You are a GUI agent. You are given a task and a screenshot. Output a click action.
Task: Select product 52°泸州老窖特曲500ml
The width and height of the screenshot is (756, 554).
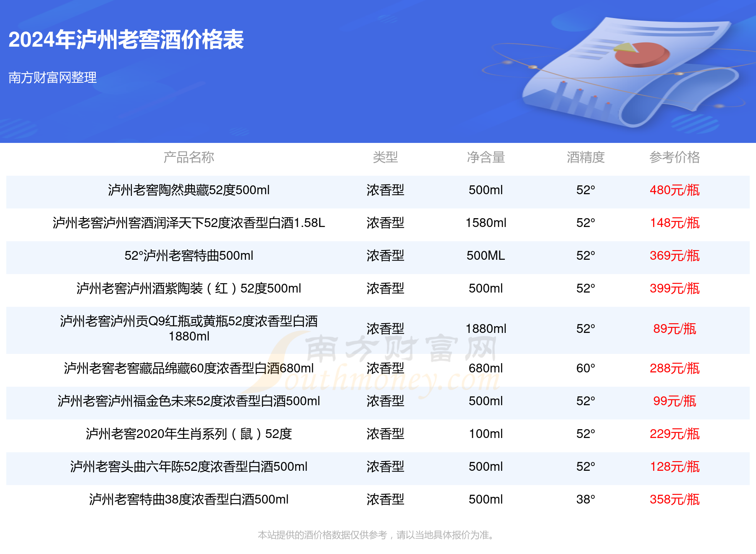click(x=189, y=256)
